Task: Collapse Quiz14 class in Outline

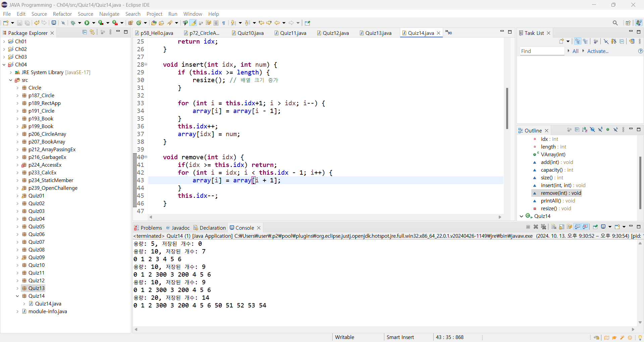Action: coord(522,216)
